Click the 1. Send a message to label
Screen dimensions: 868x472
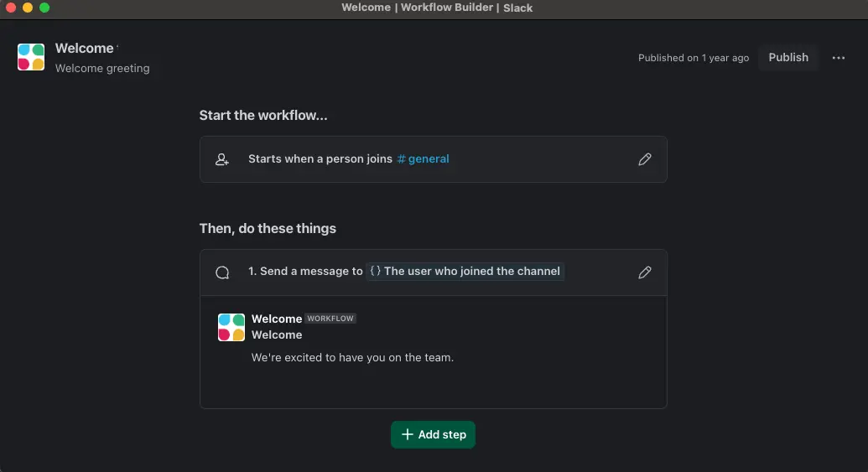point(305,271)
